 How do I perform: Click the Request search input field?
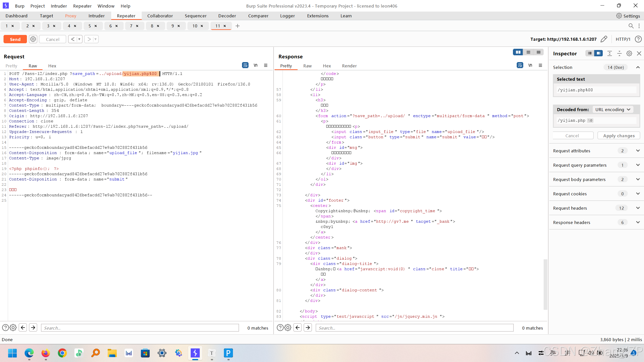click(140, 328)
